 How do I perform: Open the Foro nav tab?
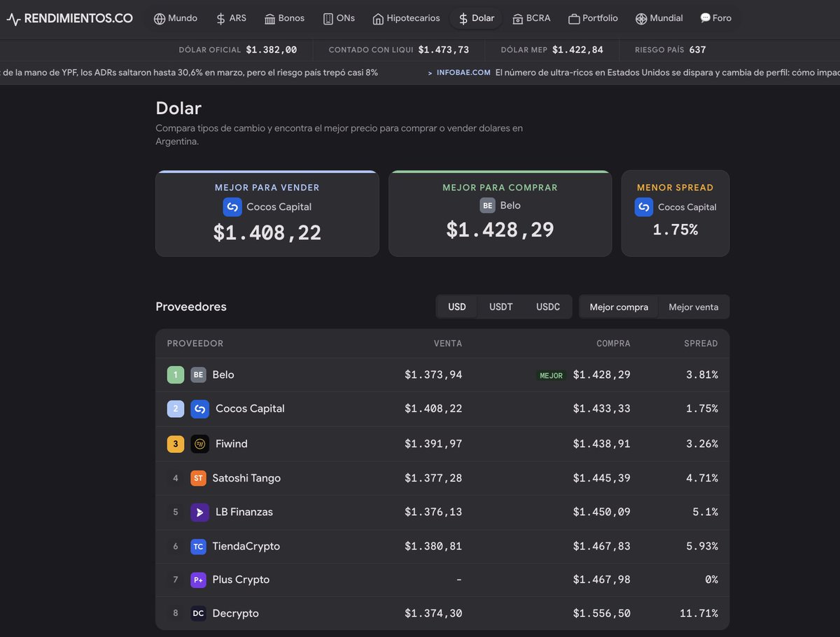716,19
